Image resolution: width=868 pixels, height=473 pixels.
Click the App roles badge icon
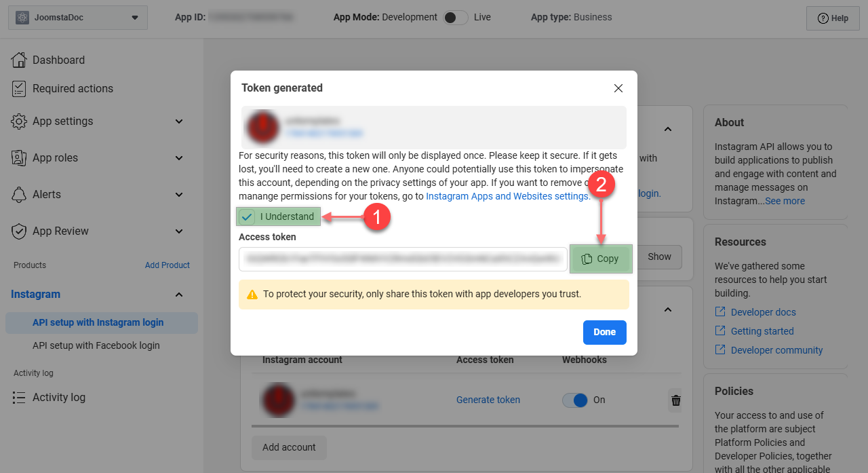coord(19,157)
